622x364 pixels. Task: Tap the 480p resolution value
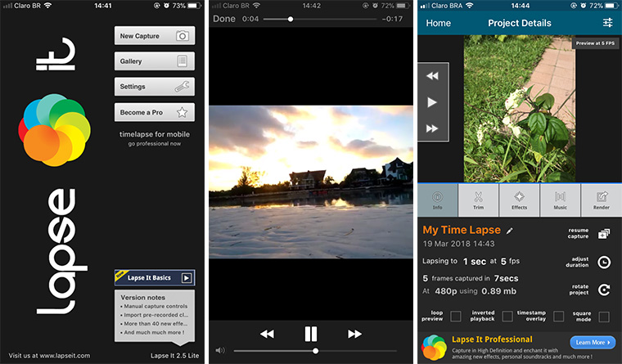[446, 291]
